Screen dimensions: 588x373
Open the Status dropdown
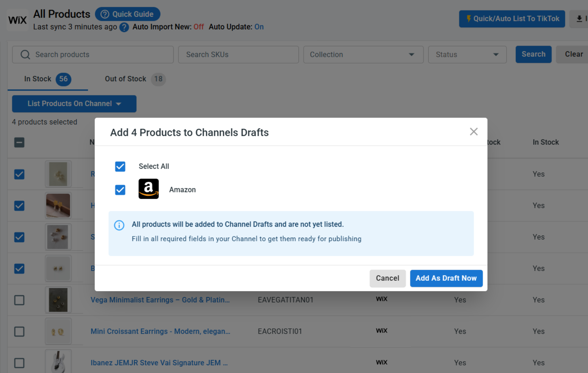467,55
